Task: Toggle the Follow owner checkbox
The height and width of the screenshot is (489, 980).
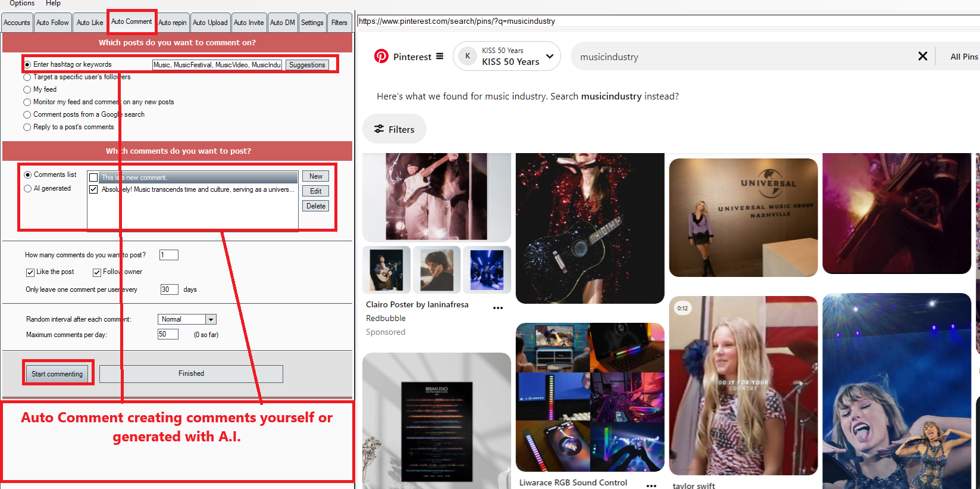Action: point(97,272)
